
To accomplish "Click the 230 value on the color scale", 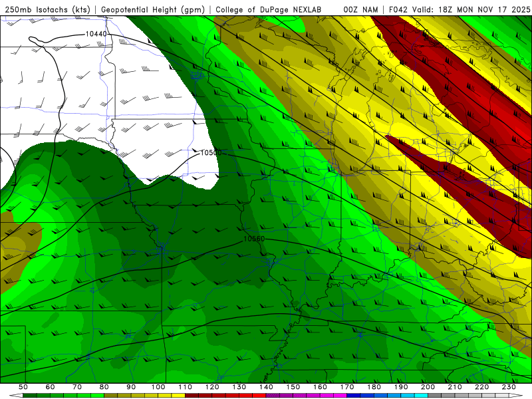I will [509, 387].
